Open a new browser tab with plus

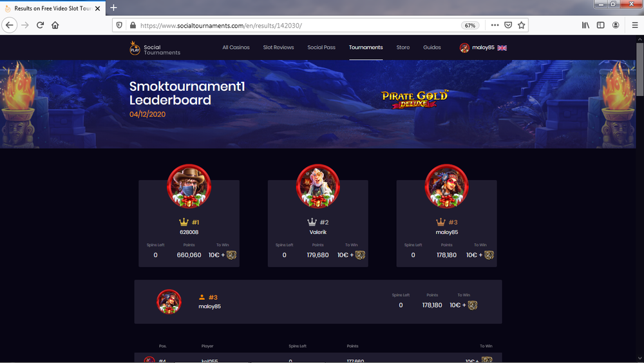114,7
